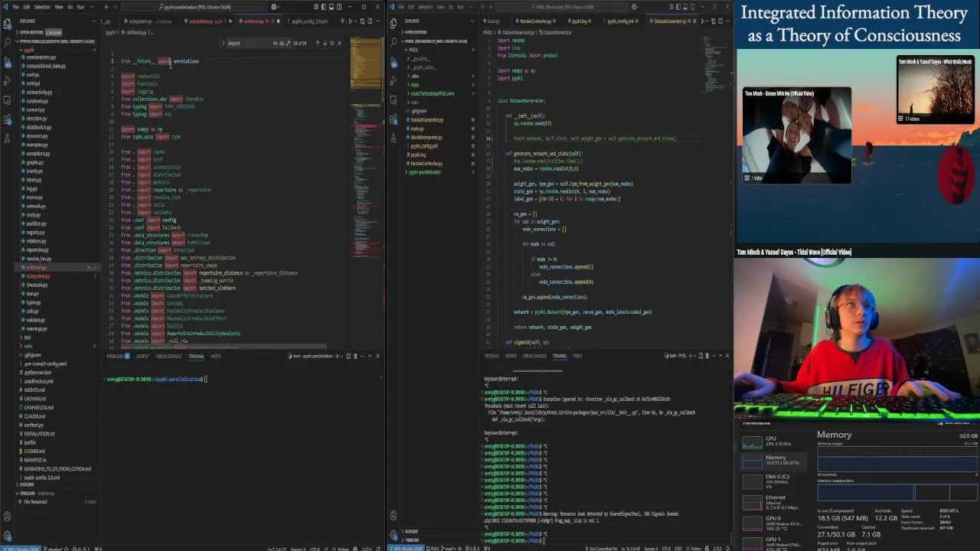Open Run and Debug in right VS Code window
980x551 pixels.
(x=393, y=80)
